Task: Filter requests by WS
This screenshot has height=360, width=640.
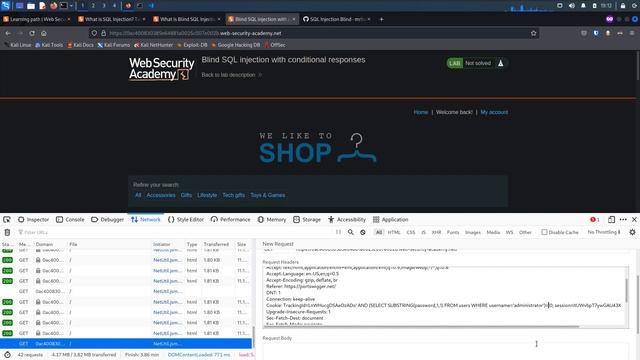Action: pyautogui.click(x=509, y=232)
